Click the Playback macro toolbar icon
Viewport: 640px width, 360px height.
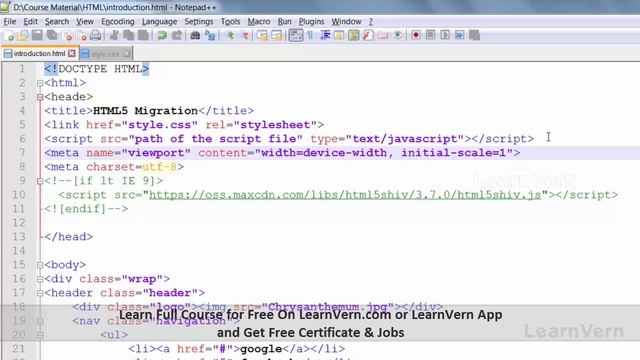(x=445, y=36)
